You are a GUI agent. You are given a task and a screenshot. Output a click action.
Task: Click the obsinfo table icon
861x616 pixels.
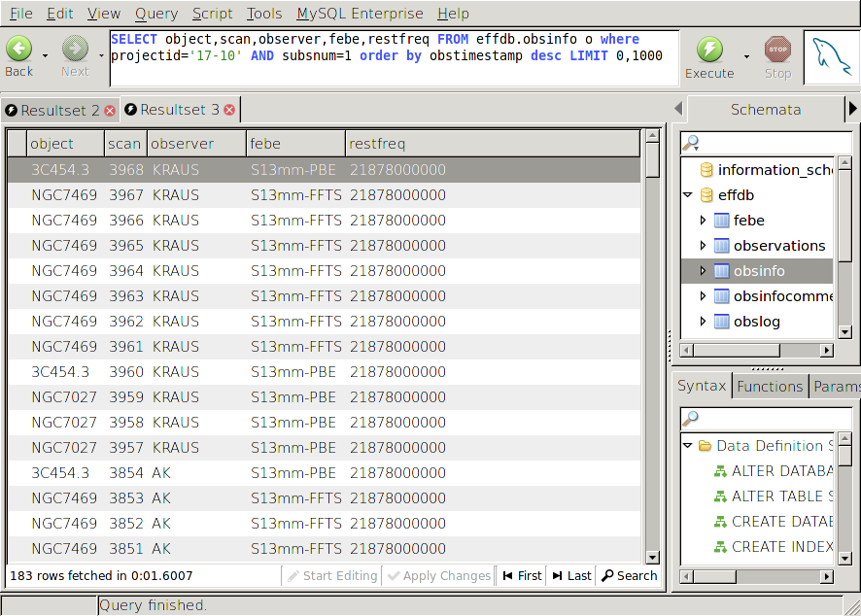point(721,271)
